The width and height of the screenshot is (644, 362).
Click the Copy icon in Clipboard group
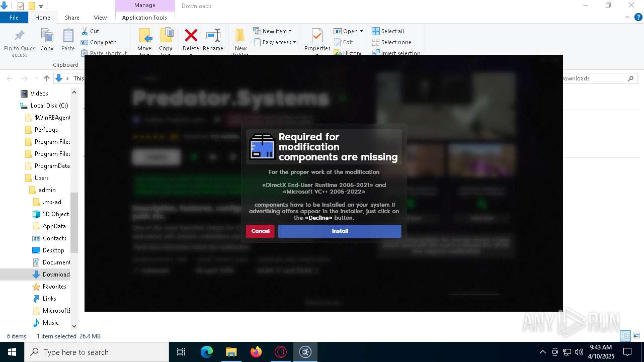[47, 36]
